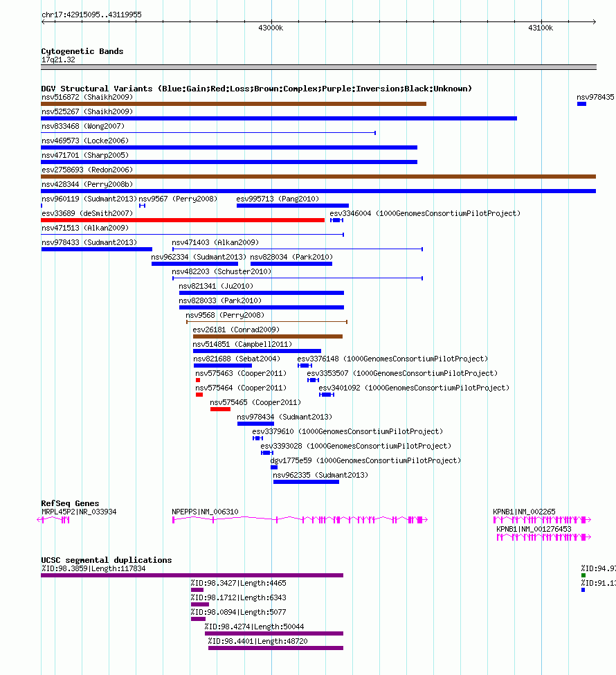The height and width of the screenshot is (675, 616).
Task: Click the duplication marker Length:6343
Action: [x=200, y=604]
